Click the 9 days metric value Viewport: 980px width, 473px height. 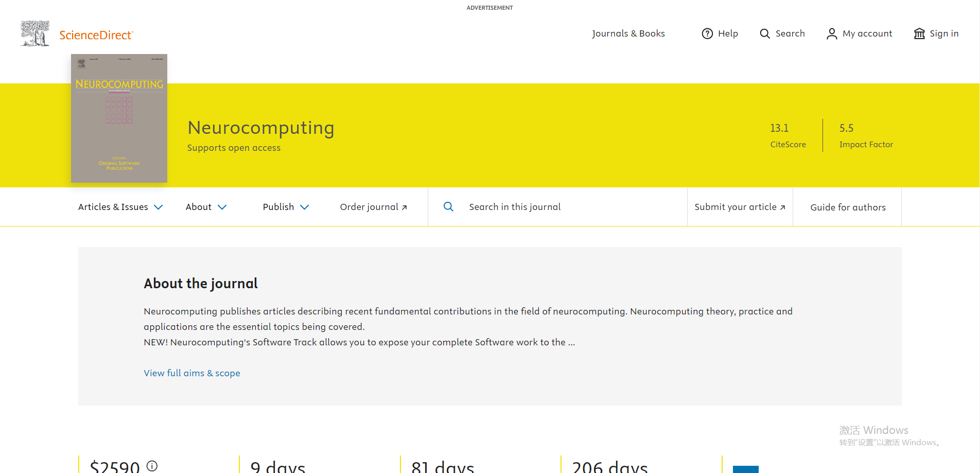[x=278, y=466]
